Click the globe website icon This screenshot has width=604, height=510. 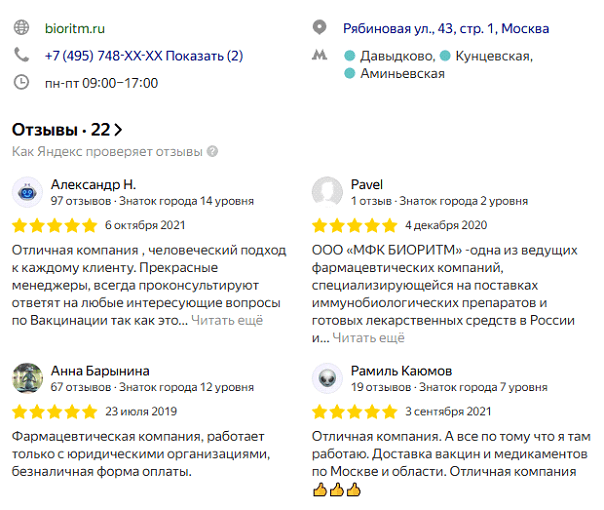[22, 29]
